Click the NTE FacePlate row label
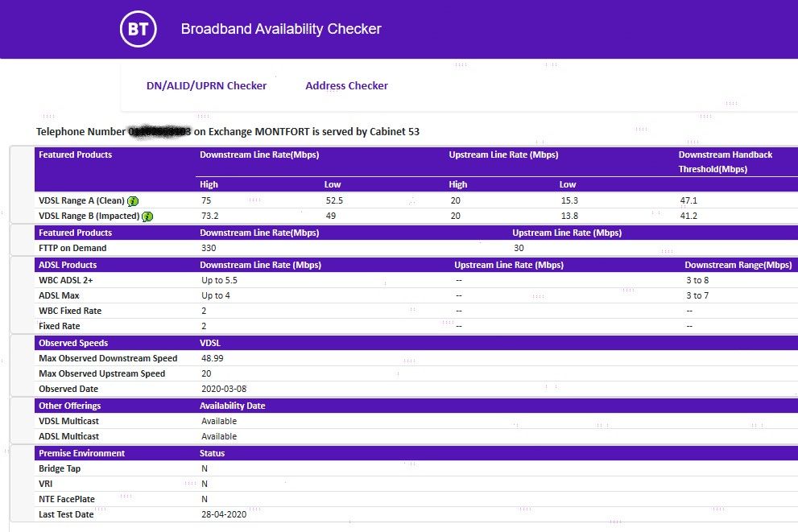This screenshot has width=798, height=532. click(67, 499)
